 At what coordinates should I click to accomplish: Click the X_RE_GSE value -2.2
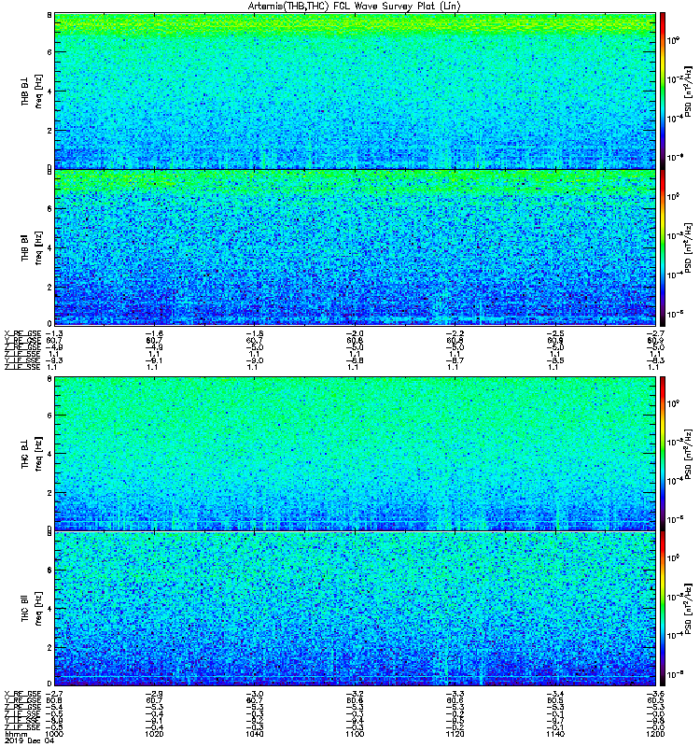pos(455,333)
